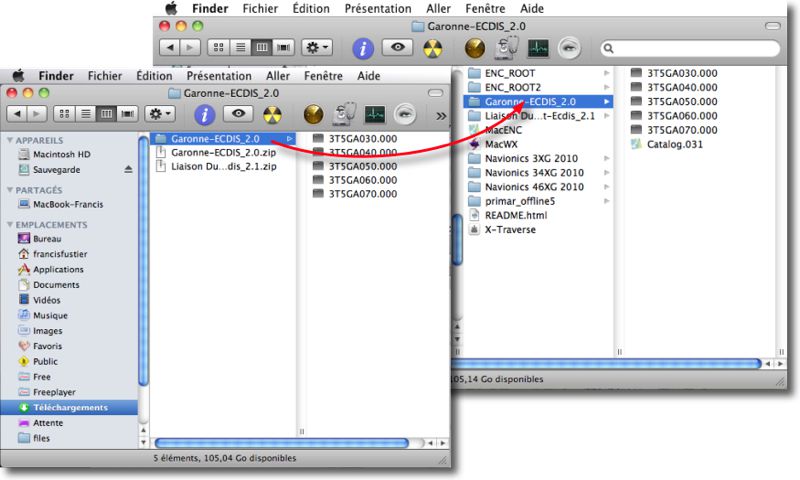Open Édition menu in front window
The width and height of the screenshot is (800, 480).
(154, 75)
